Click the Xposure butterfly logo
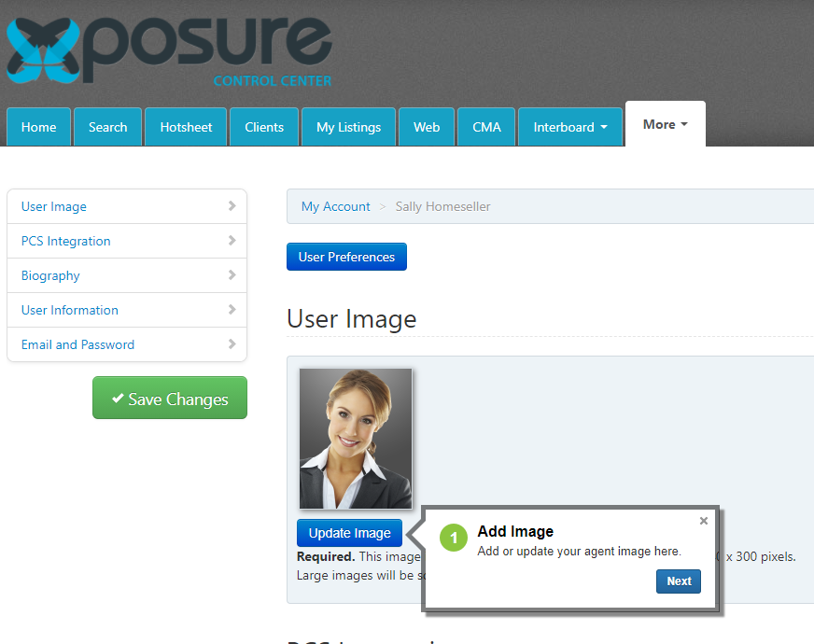814x644 pixels. coord(43,50)
